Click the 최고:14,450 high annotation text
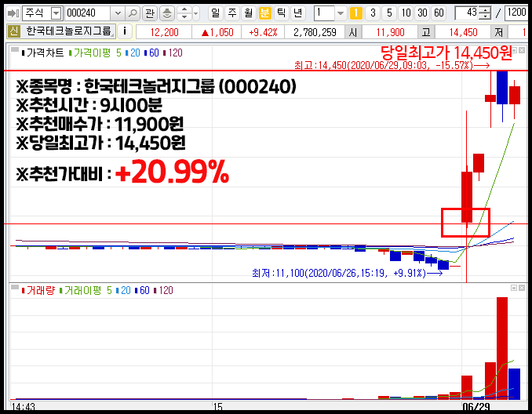The height and width of the screenshot is (414, 532). (392, 65)
